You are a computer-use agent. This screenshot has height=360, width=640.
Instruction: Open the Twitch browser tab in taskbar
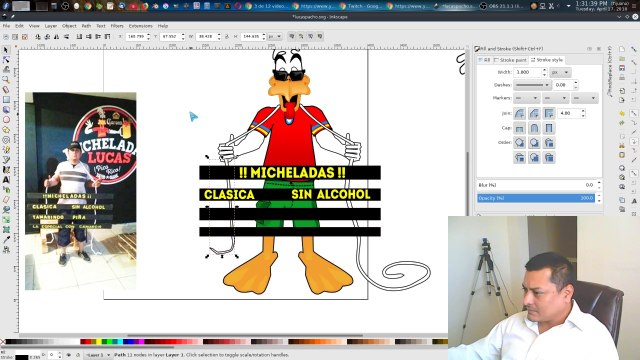click(361, 6)
